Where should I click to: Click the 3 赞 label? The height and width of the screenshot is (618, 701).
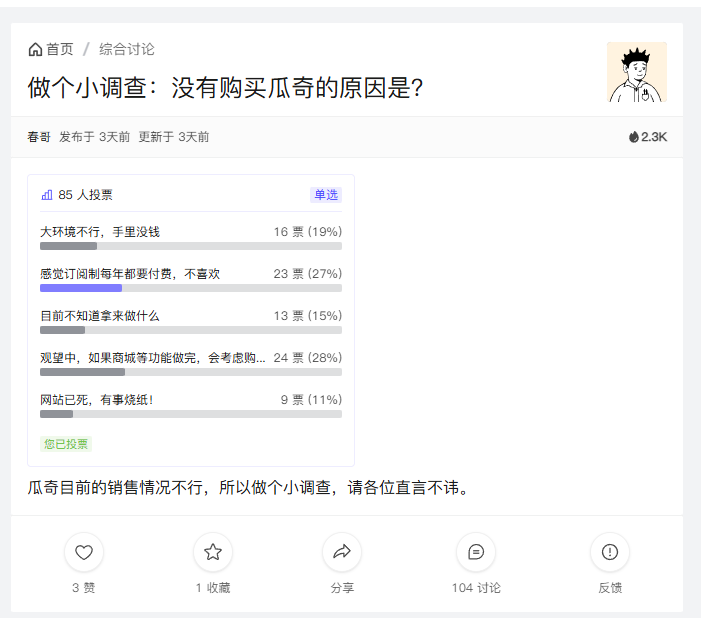pyautogui.click(x=84, y=588)
